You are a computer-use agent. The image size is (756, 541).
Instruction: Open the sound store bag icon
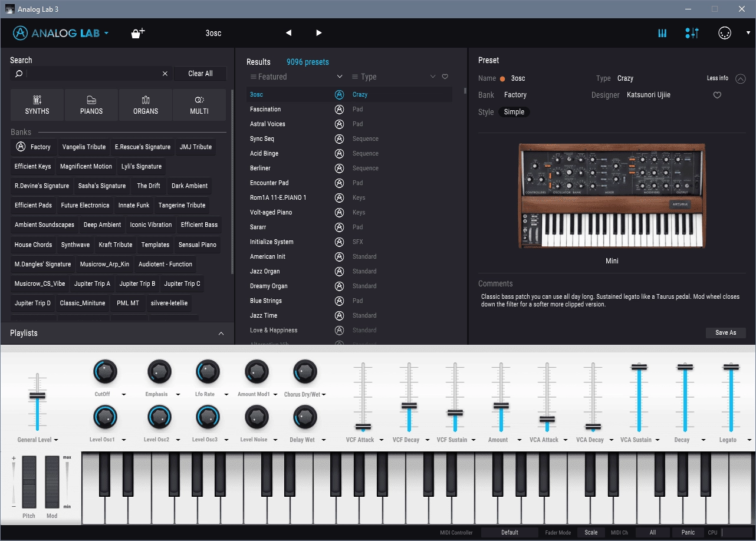(137, 33)
